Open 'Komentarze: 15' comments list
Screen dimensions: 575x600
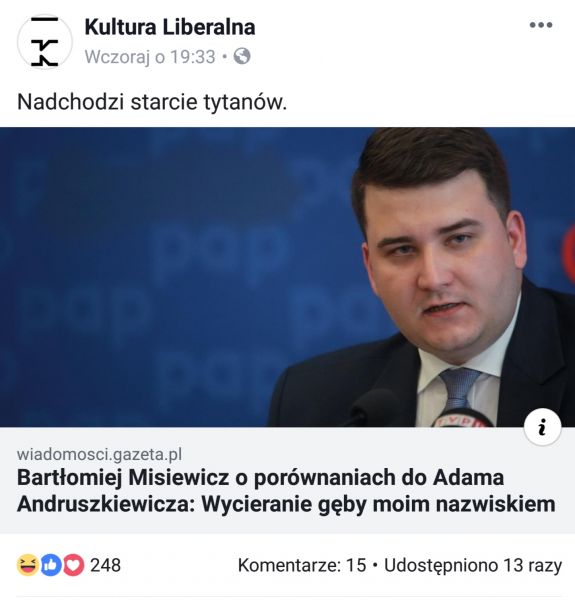[x=302, y=565]
